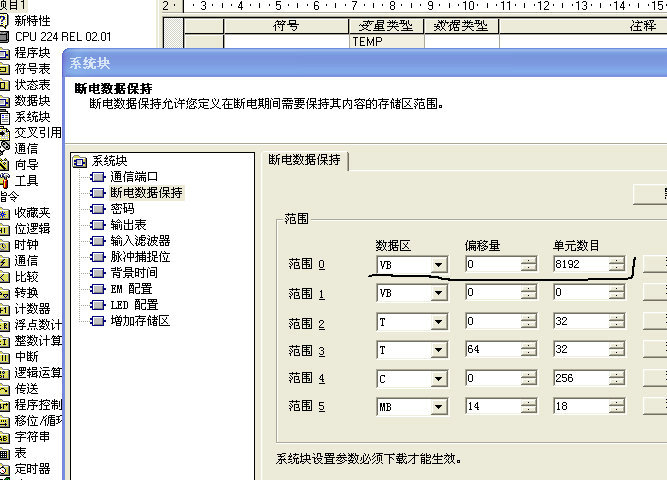Click the 符号表 icon in project tree

[5, 68]
